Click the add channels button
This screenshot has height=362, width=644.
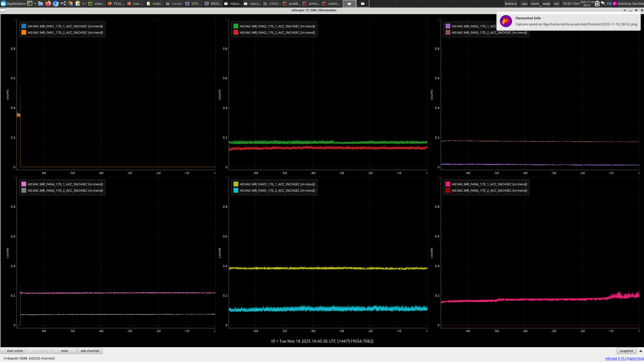click(90, 351)
